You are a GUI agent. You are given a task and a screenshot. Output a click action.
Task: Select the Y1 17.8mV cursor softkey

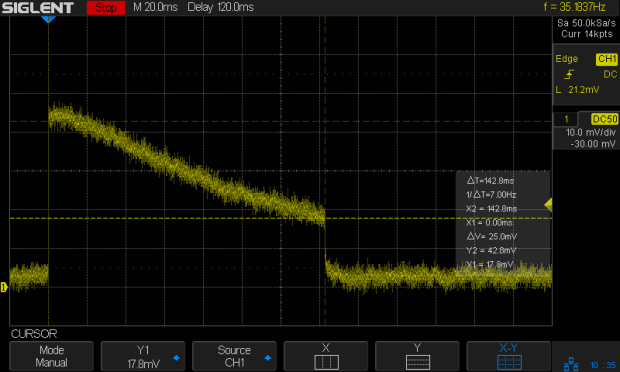tap(143, 356)
